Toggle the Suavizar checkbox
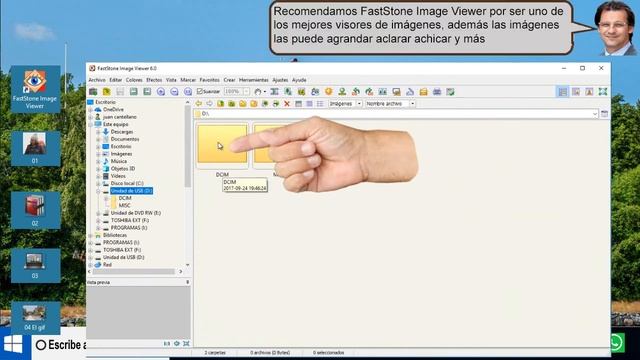The image size is (640, 360). [x=200, y=91]
